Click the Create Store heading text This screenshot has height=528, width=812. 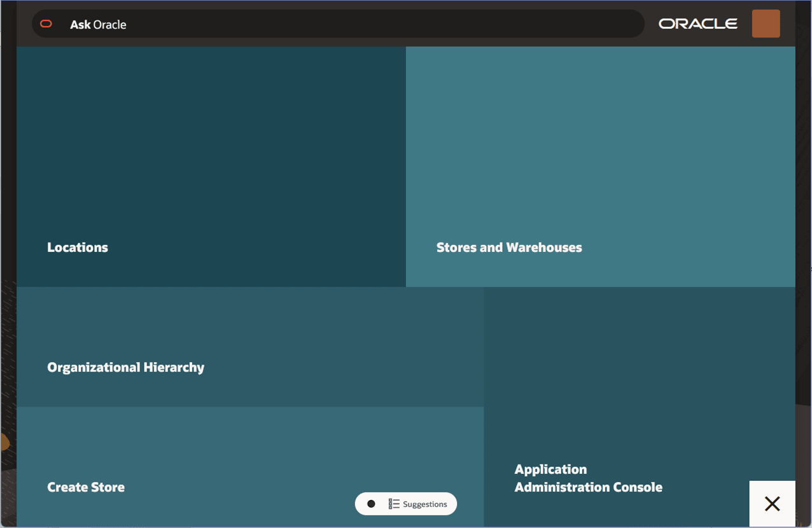click(85, 487)
